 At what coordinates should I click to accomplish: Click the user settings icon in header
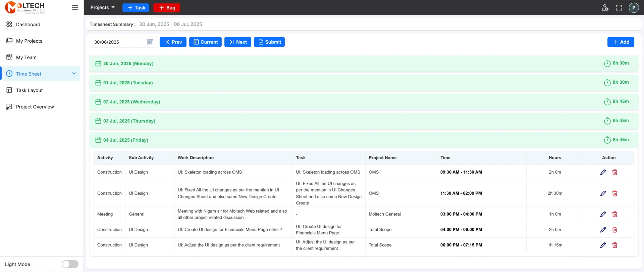(x=605, y=8)
